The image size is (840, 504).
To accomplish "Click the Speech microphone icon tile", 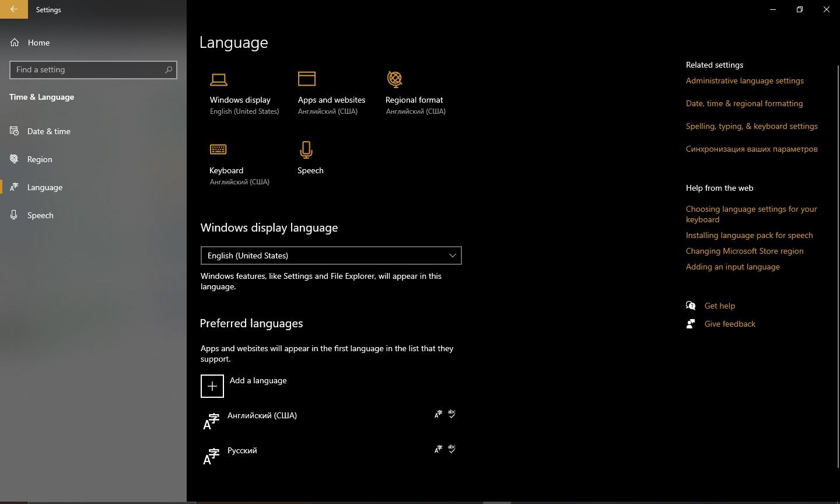I will (x=306, y=150).
